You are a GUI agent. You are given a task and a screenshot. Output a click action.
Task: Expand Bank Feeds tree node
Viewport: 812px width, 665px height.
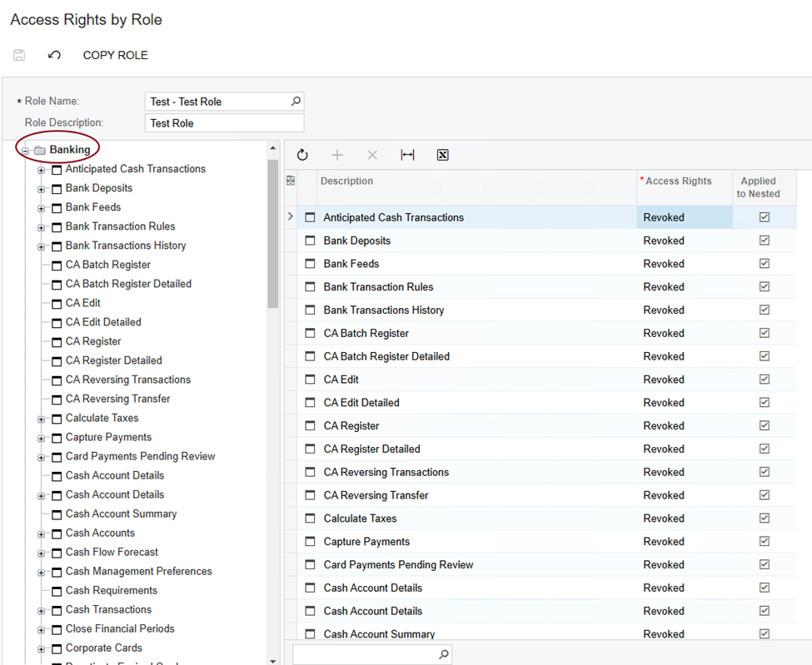pyautogui.click(x=41, y=209)
